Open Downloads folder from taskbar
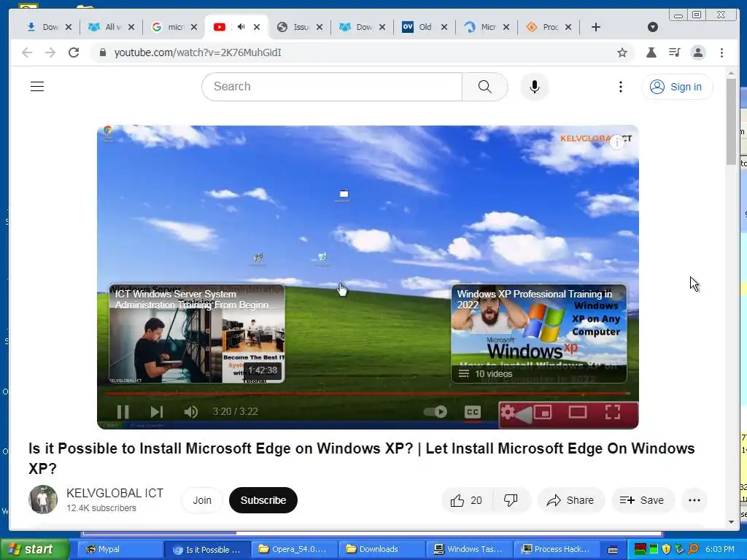The height and width of the screenshot is (560, 747). 380,549
